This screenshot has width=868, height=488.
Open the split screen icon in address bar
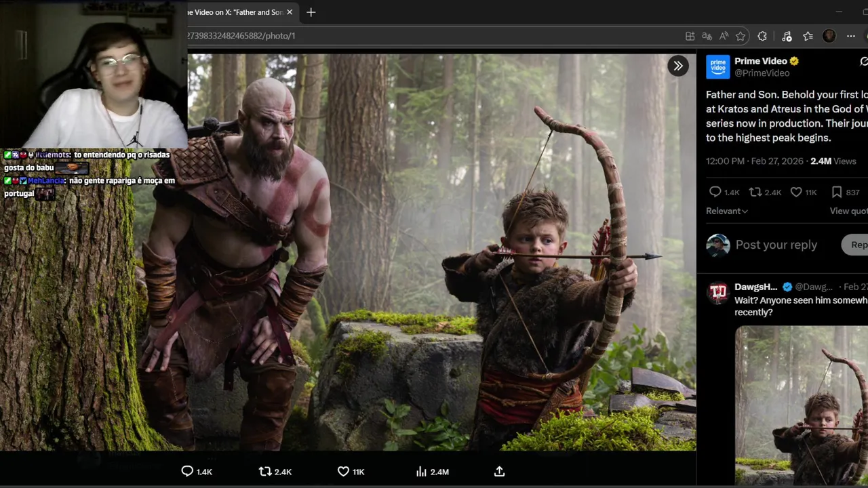[x=690, y=36]
